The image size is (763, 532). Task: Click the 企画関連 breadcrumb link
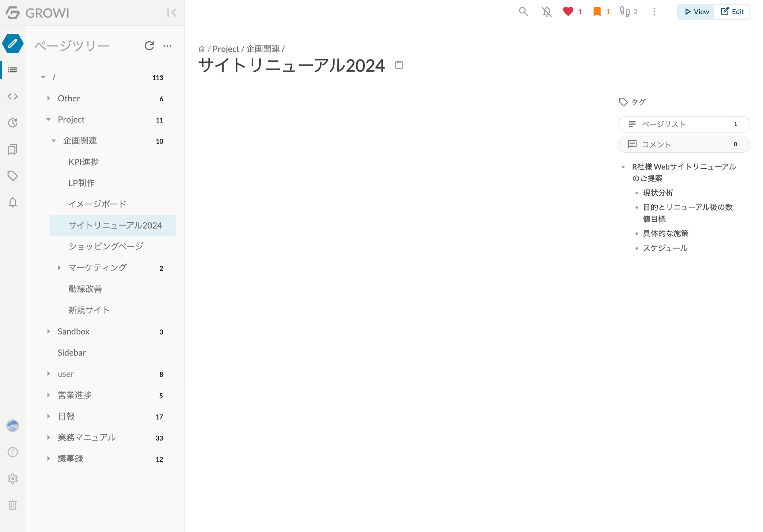coord(263,49)
